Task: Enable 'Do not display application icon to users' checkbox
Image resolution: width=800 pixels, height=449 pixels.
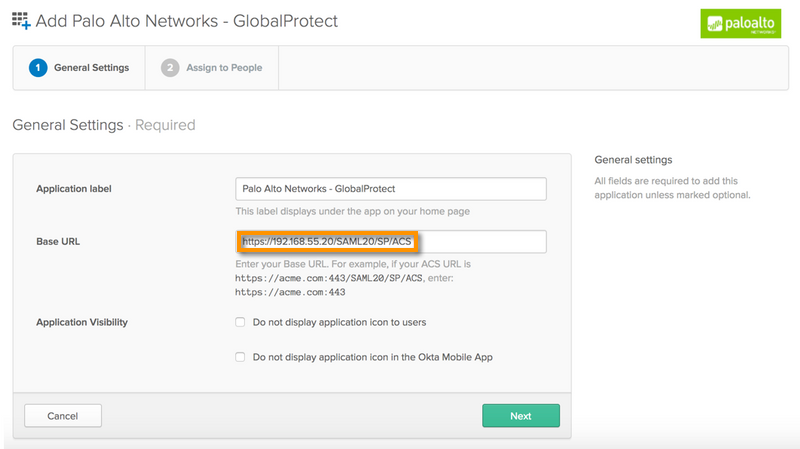Action: point(240,322)
